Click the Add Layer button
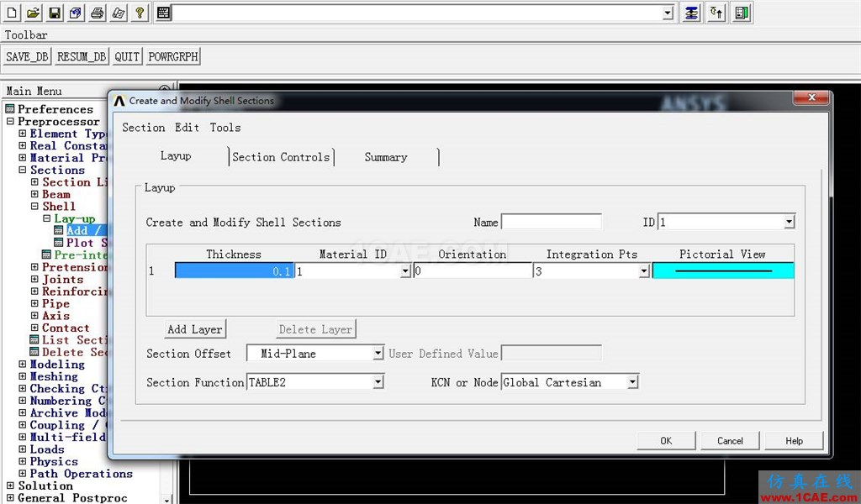 [195, 329]
